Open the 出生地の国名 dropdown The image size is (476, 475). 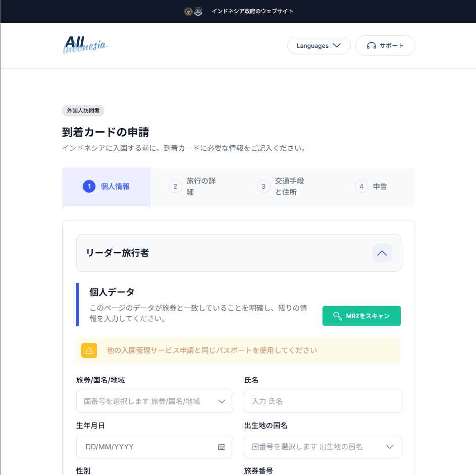click(x=323, y=447)
